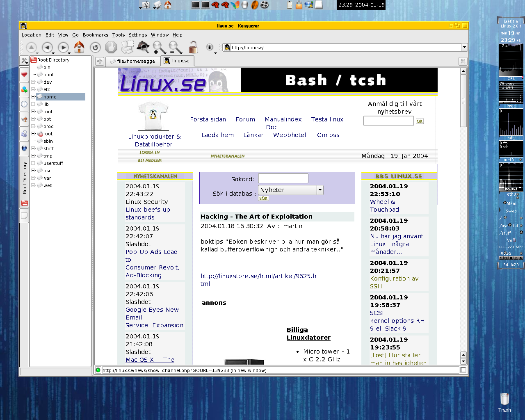Viewport: 525px width, 420px height.
Task: Expand the usr folder node
Action: click(33, 171)
